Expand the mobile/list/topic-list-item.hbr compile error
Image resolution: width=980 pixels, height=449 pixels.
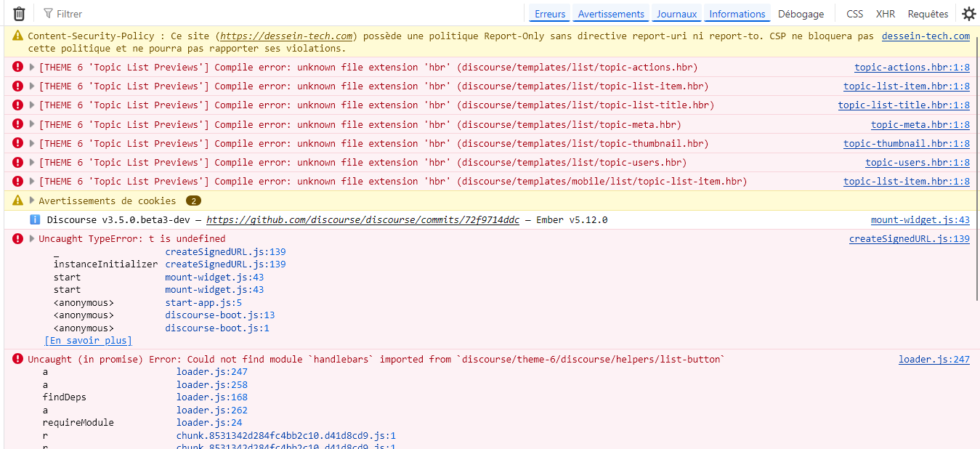point(32,181)
